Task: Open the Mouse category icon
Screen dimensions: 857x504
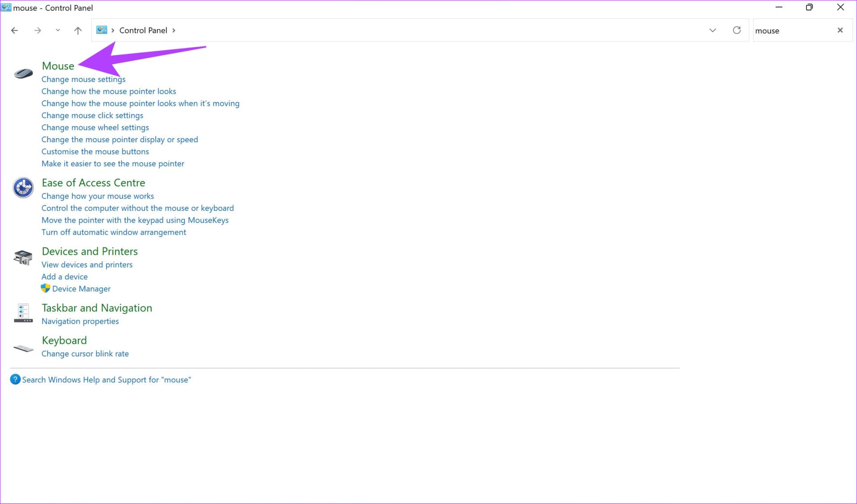Action: coord(23,73)
